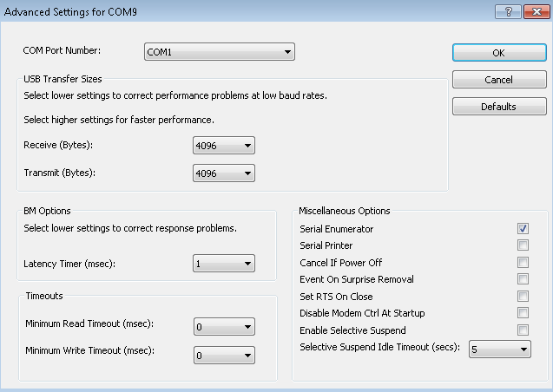Tick the Set RTS On Close checkbox

523,297
